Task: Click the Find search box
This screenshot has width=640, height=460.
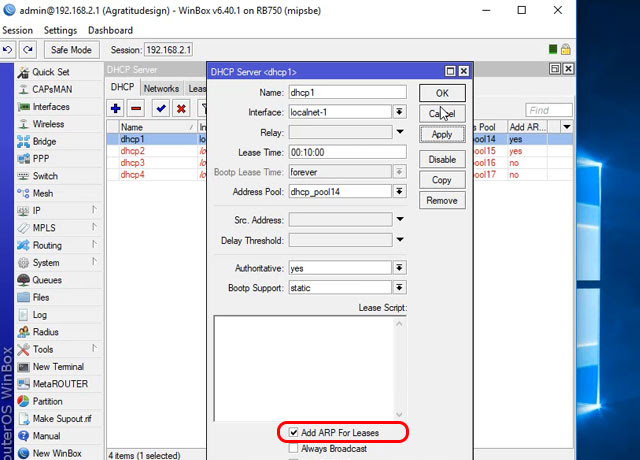Action: [549, 110]
